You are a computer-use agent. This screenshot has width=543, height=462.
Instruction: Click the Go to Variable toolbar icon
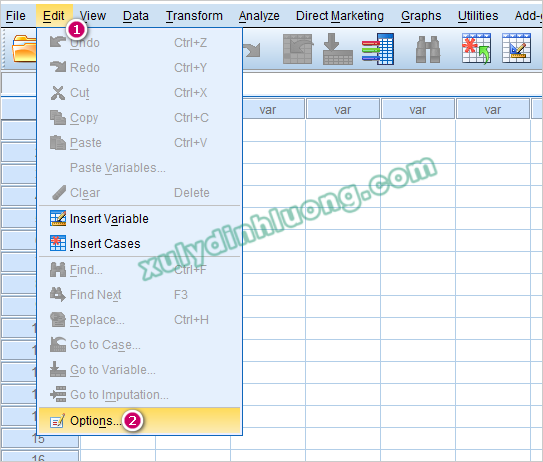(338, 49)
